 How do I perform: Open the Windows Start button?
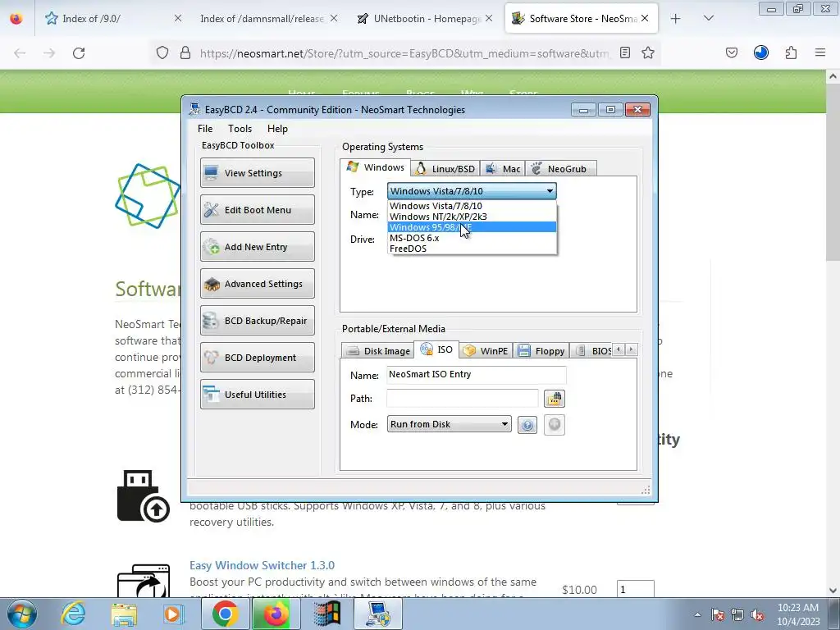[x=21, y=614]
